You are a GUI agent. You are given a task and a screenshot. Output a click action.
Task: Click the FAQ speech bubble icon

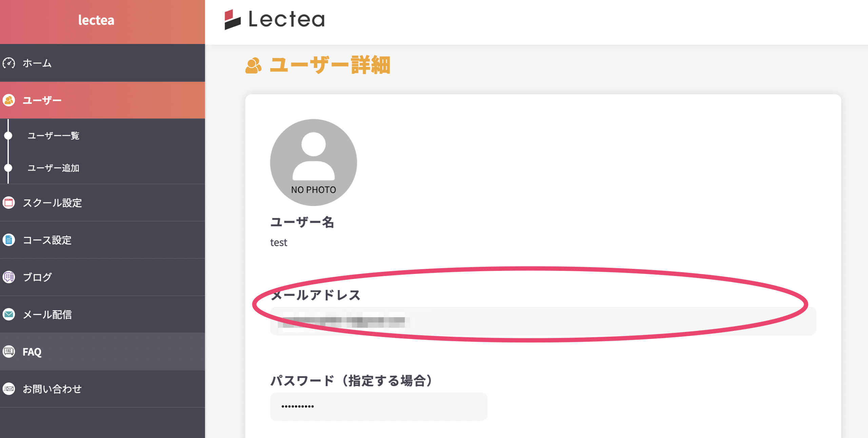click(x=9, y=352)
